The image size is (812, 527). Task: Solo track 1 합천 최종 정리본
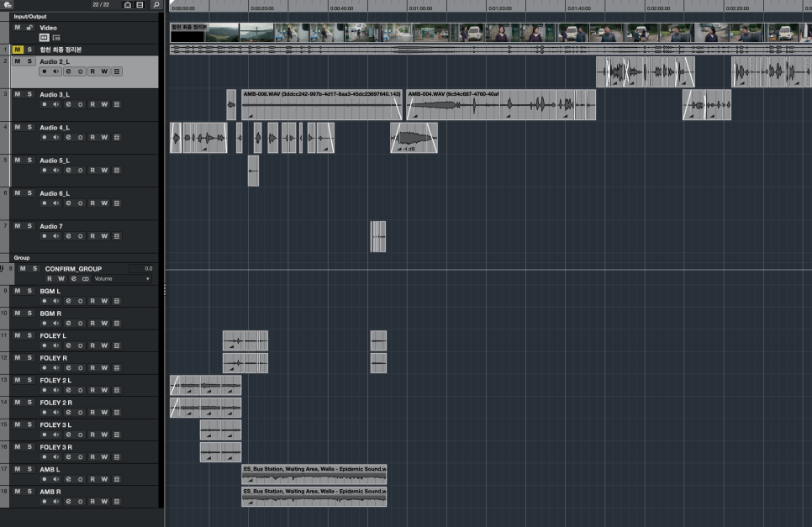click(29, 50)
